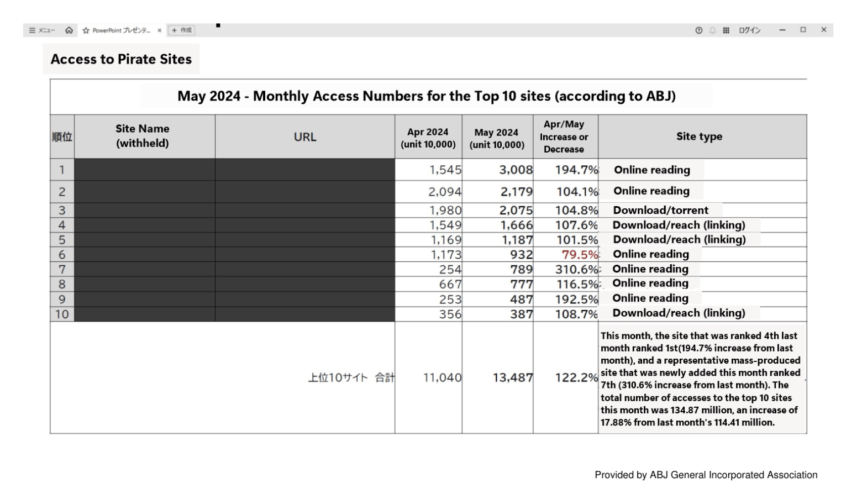
Task: Select the Provided by ABJ footer text
Action: coord(706,475)
